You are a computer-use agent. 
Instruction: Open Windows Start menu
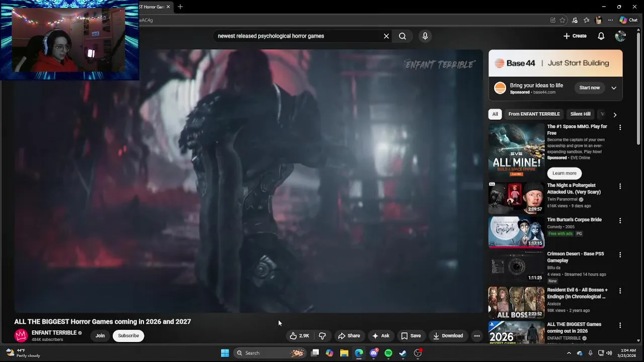click(x=225, y=353)
